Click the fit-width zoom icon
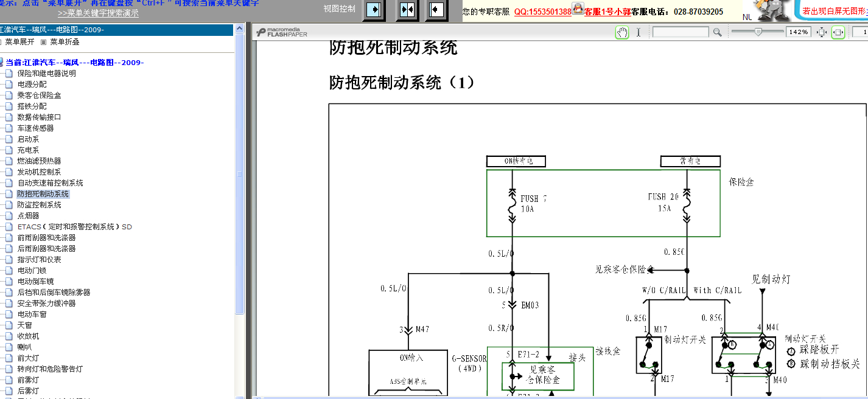This screenshot has width=868, height=399. [x=838, y=32]
